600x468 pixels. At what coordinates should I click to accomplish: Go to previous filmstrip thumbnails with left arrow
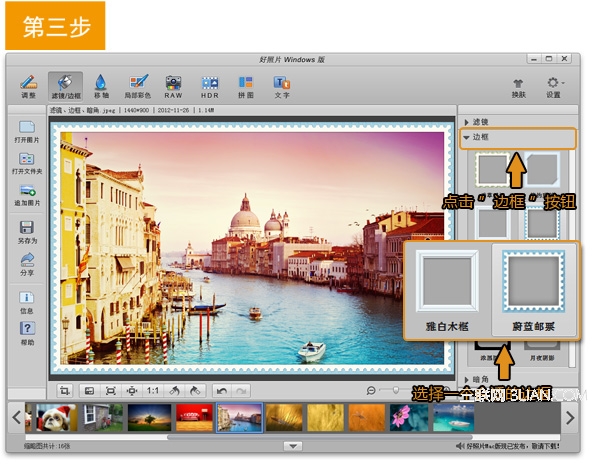(x=16, y=417)
